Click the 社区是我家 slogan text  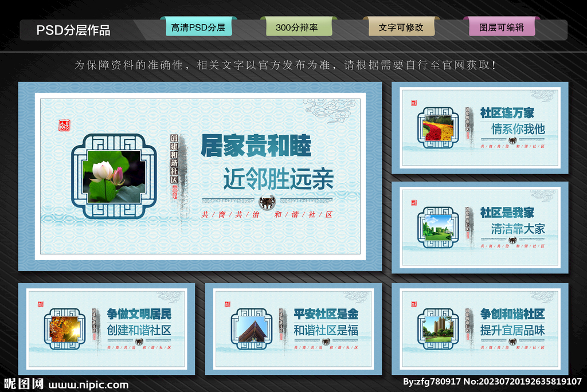507,212
